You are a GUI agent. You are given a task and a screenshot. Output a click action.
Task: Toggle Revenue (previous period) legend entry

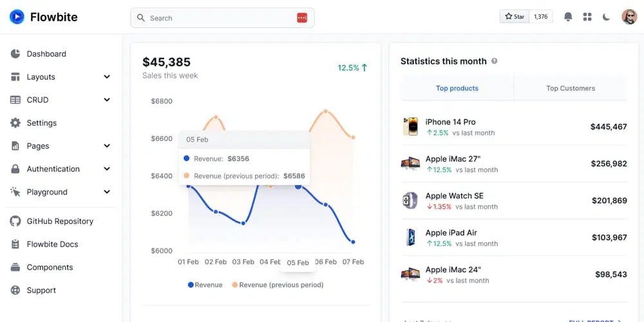(x=278, y=285)
